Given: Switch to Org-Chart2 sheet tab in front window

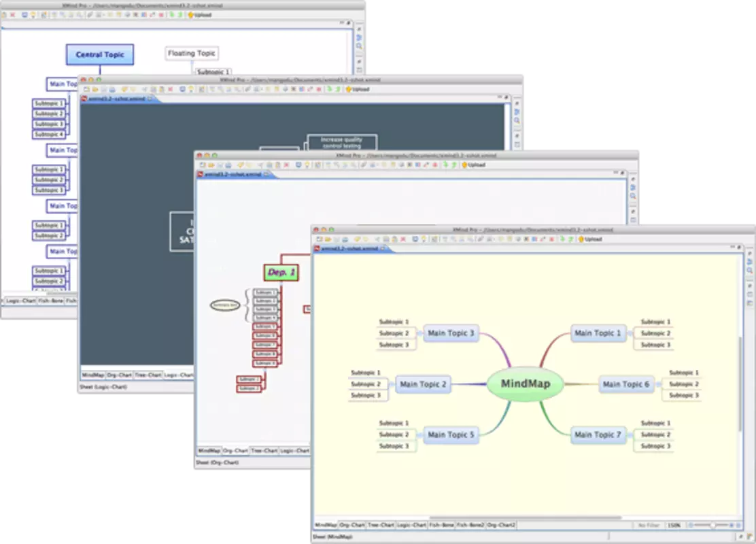Looking at the screenshot, I should (x=500, y=525).
